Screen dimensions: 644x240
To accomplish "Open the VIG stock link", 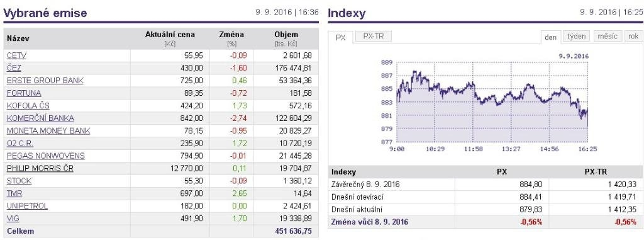I will coord(13,219).
